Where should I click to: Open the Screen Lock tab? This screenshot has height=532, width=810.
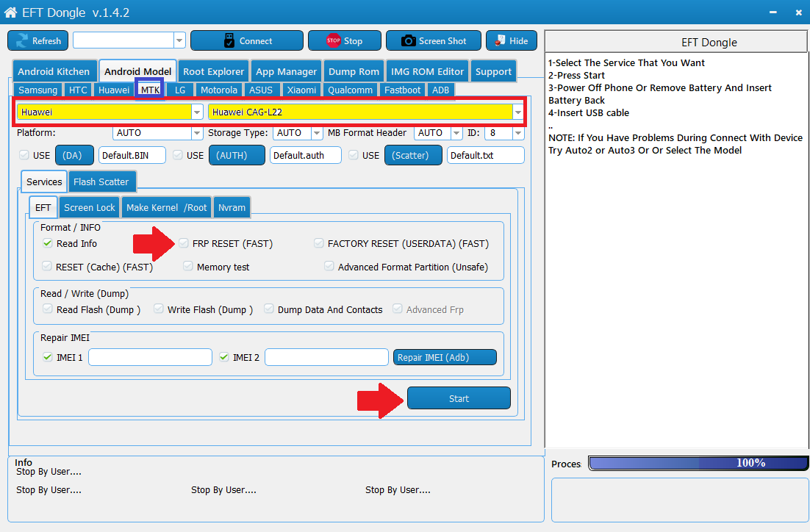coord(90,208)
